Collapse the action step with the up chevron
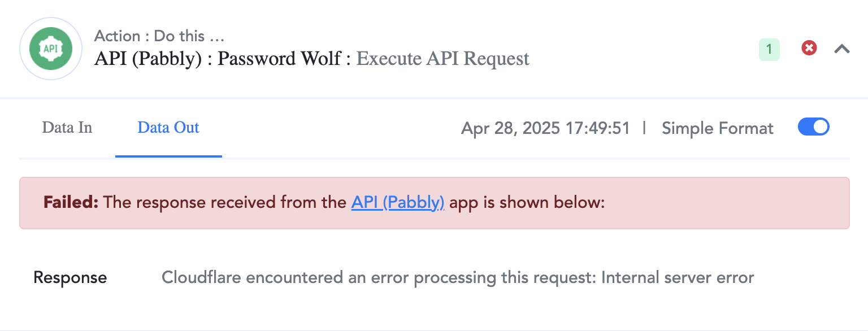 [x=842, y=49]
